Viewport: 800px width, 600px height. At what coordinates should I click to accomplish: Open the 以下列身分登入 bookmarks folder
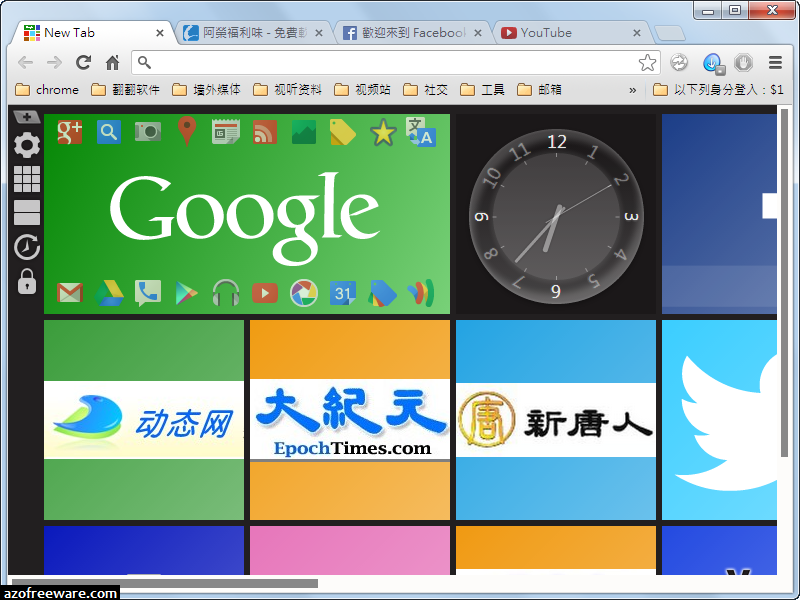[718, 90]
